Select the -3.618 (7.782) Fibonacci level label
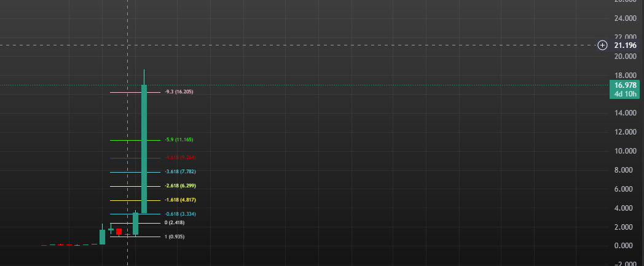This screenshot has width=644, height=266. click(x=180, y=171)
